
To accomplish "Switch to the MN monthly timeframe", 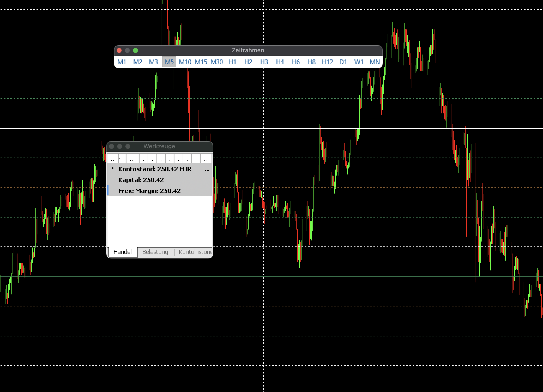I will (375, 62).
